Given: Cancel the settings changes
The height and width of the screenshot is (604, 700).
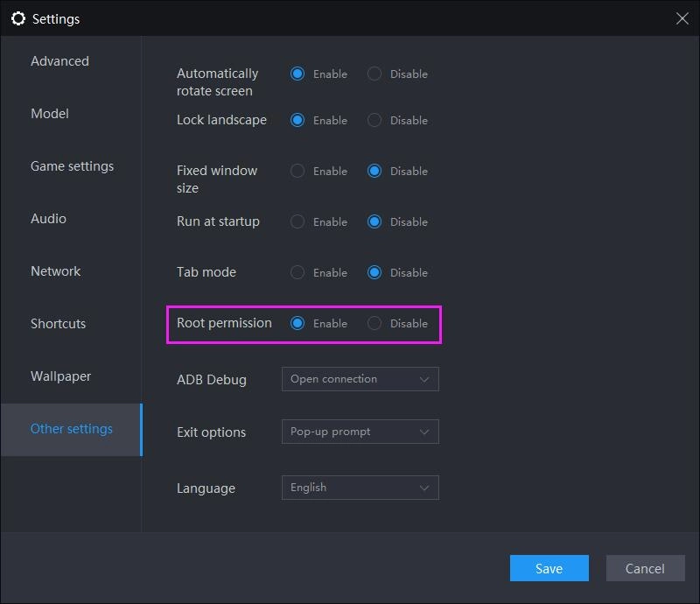Looking at the screenshot, I should click(x=645, y=568).
